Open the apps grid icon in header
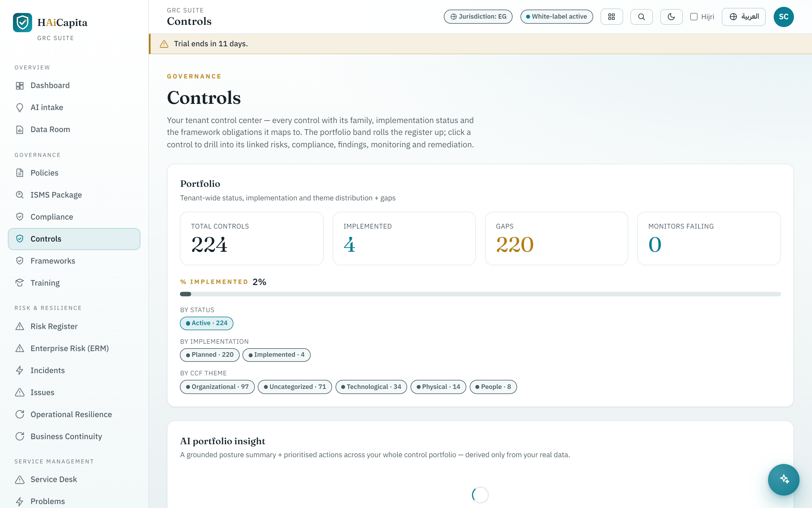The image size is (812, 508). pos(611,17)
